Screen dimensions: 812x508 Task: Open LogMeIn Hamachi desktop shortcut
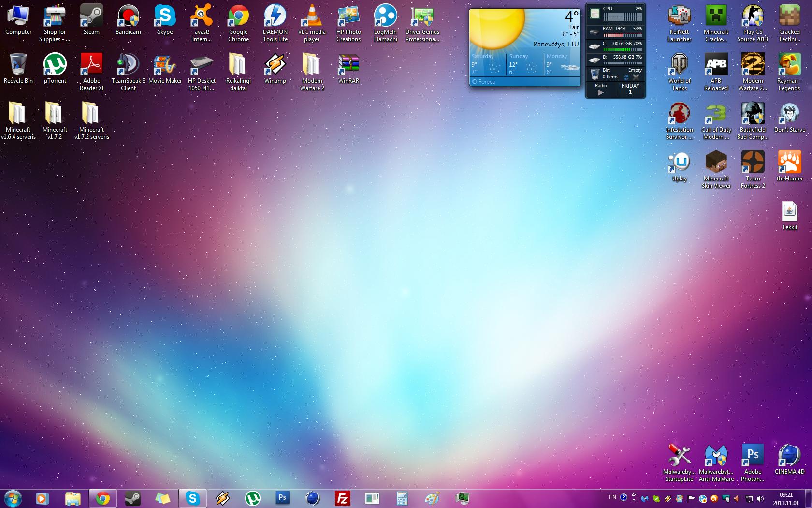[x=385, y=23]
